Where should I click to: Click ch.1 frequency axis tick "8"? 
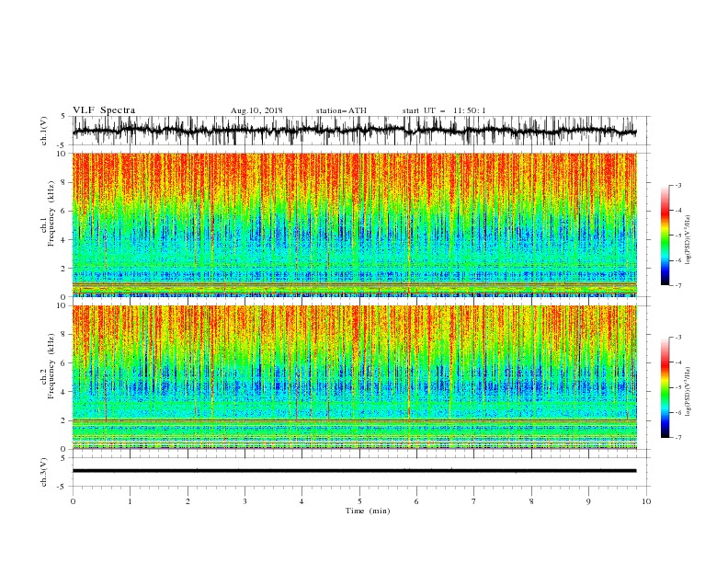[x=63, y=182]
